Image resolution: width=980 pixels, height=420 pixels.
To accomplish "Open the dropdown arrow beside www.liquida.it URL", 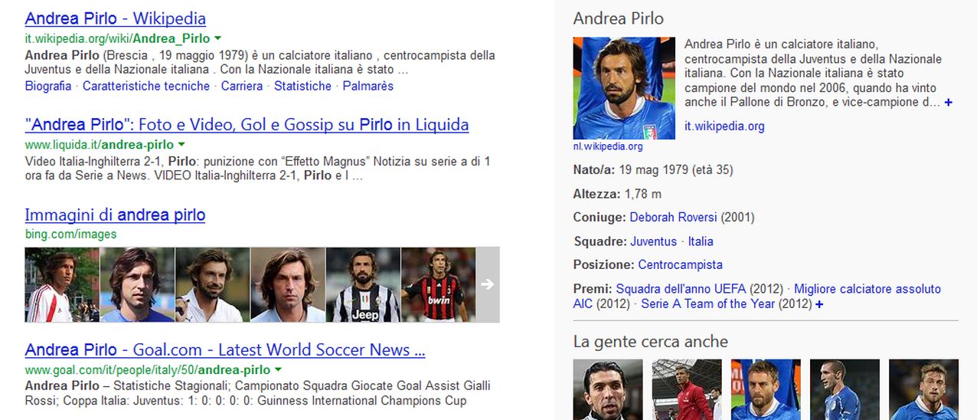I will pyautogui.click(x=181, y=144).
